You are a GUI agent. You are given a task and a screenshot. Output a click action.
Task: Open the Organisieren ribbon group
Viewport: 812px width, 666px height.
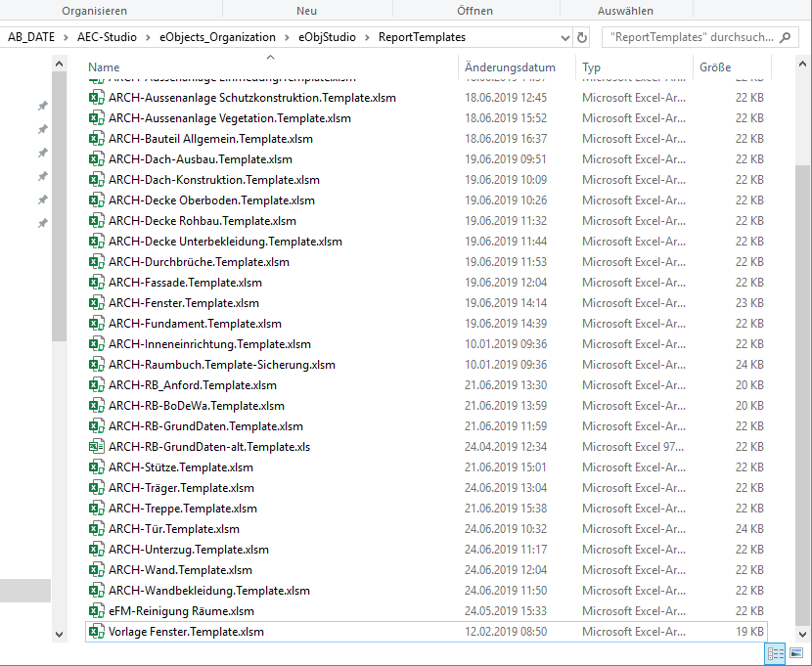pos(94,11)
